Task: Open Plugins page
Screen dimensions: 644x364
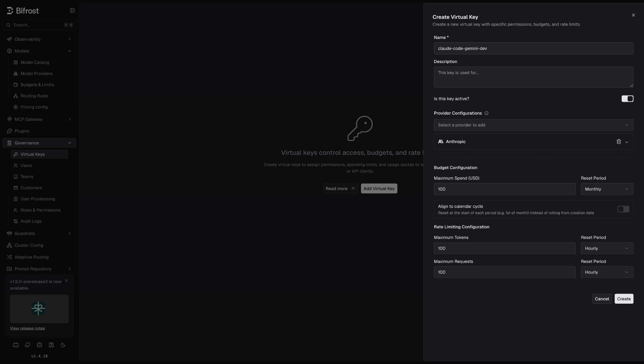Action: click(x=39, y=131)
